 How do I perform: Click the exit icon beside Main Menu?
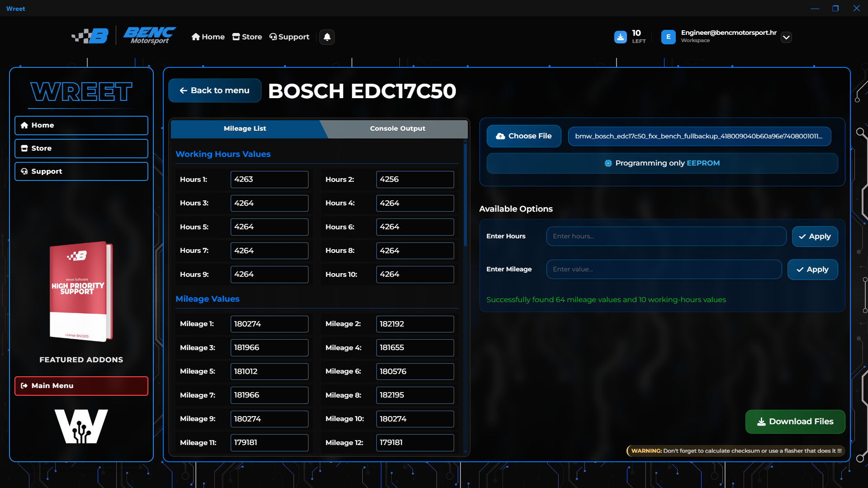pos(24,386)
